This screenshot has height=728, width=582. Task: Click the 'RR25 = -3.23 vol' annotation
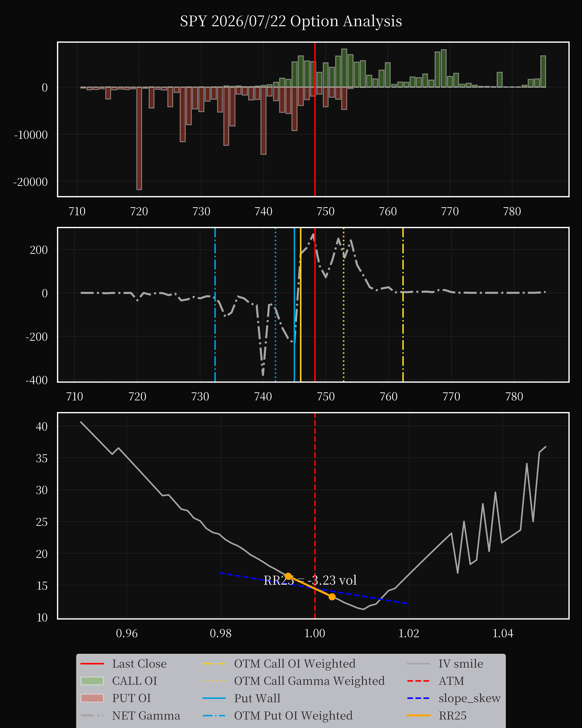[310, 580]
